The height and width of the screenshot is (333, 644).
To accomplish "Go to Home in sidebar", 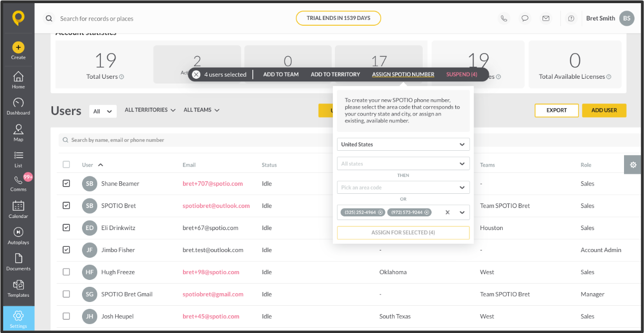I will click(18, 80).
